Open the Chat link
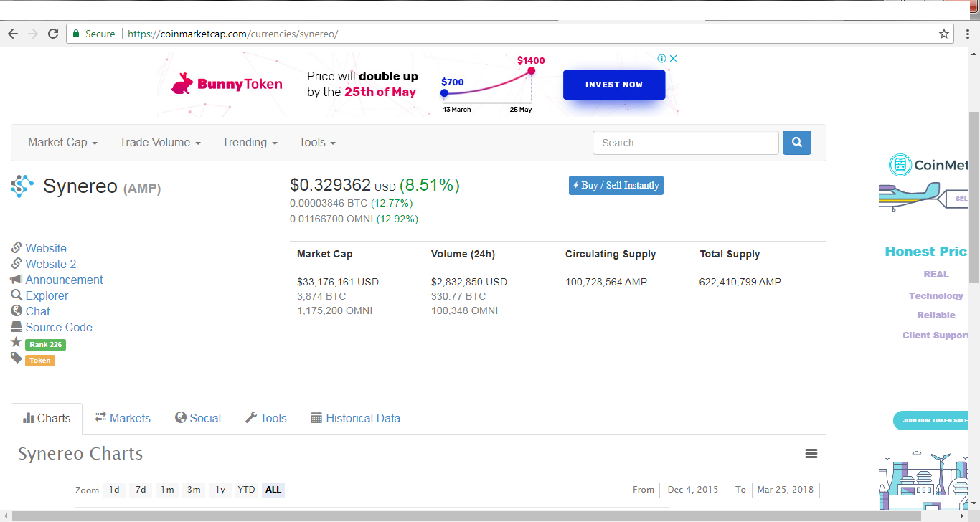Image resolution: width=980 pixels, height=522 pixels. (38, 311)
